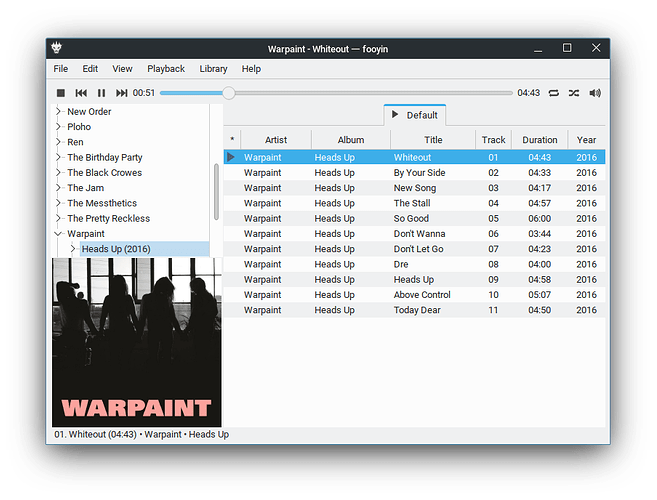Screen dimensions: 657x500
Task: Collapse the Warpaint artist tree node
Action: tap(58, 234)
